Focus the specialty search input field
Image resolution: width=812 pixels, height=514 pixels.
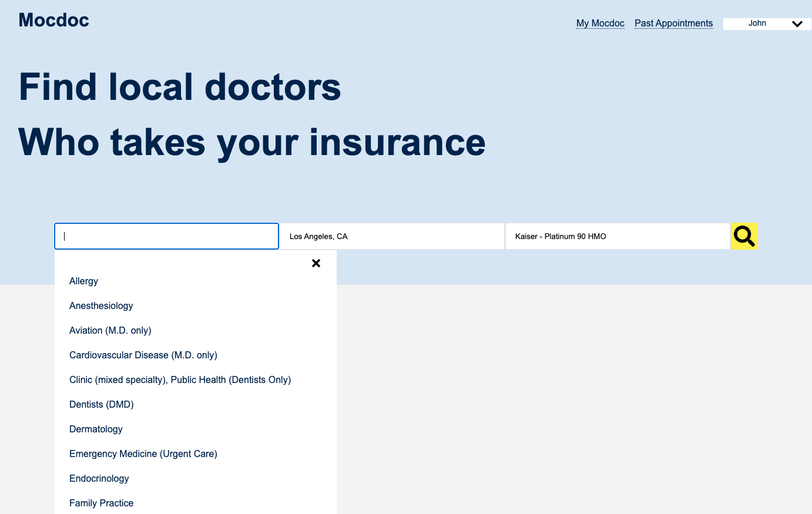coord(166,236)
